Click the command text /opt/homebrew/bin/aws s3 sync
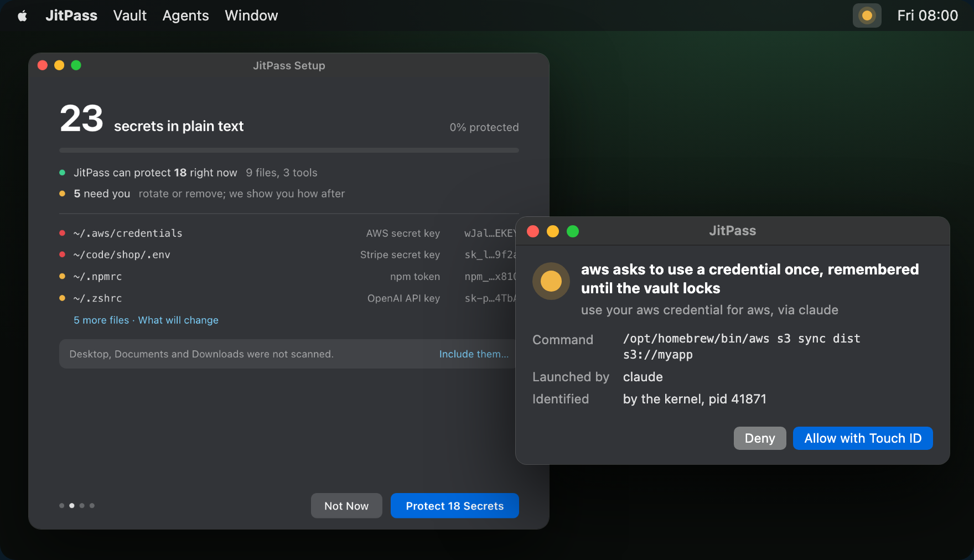The height and width of the screenshot is (560, 974). (x=742, y=346)
